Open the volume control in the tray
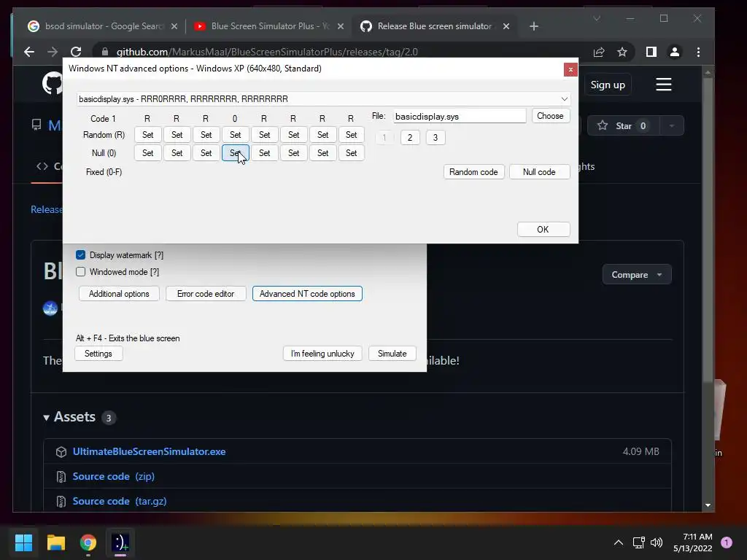The width and height of the screenshot is (747, 560). [657, 542]
